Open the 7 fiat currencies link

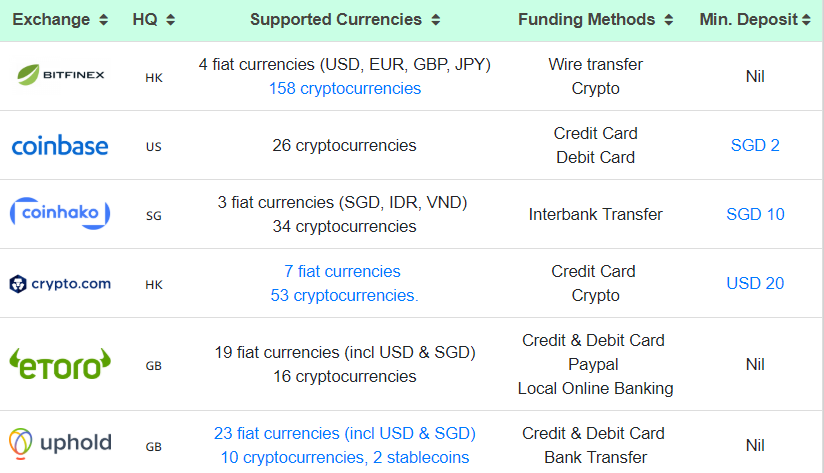342,271
